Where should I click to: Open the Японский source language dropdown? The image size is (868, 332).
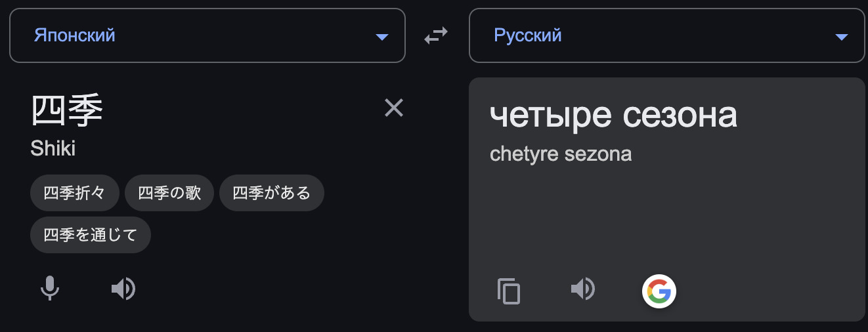pyautogui.click(x=207, y=35)
